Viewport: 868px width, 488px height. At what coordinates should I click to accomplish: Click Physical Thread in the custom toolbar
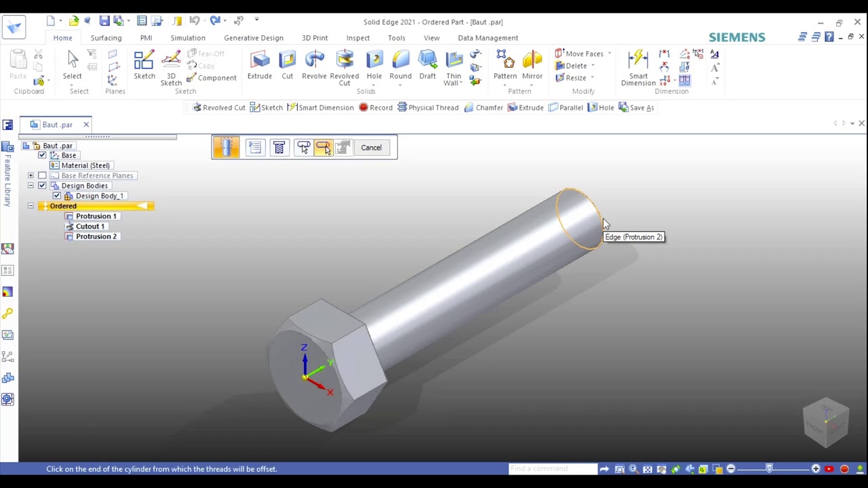tap(428, 108)
